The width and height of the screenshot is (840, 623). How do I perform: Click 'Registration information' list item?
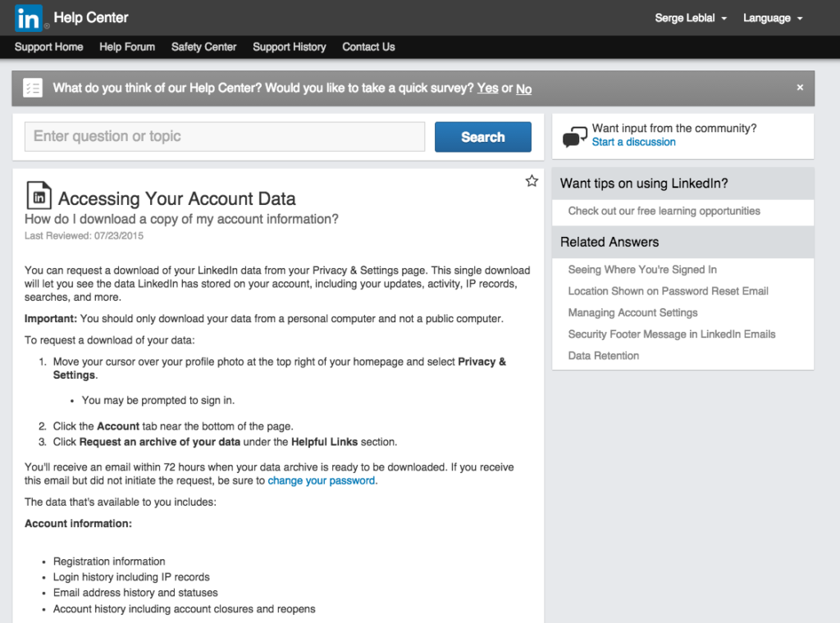(x=109, y=562)
